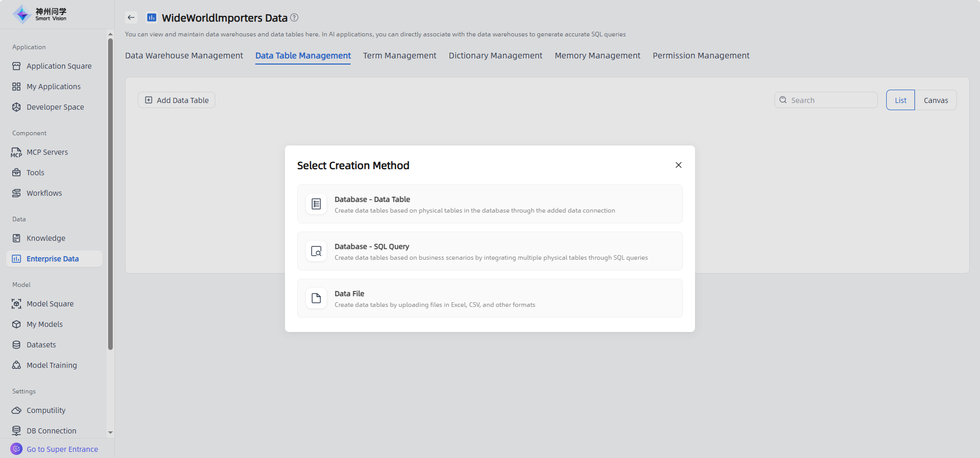
Task: Switch to Canvas view
Action: point(935,100)
